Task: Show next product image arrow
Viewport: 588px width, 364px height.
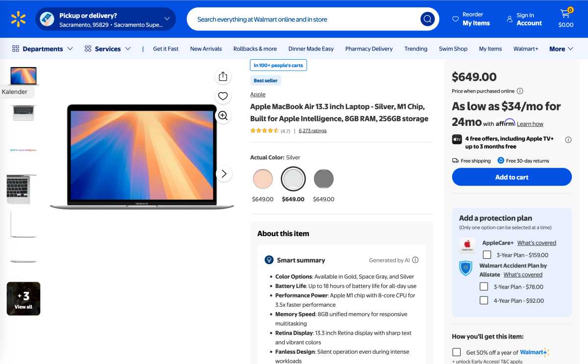Action: (224, 173)
